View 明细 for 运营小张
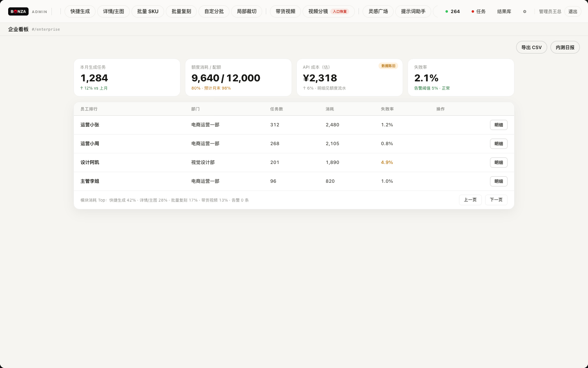Image resolution: width=588 pixels, height=368 pixels. coord(499,125)
